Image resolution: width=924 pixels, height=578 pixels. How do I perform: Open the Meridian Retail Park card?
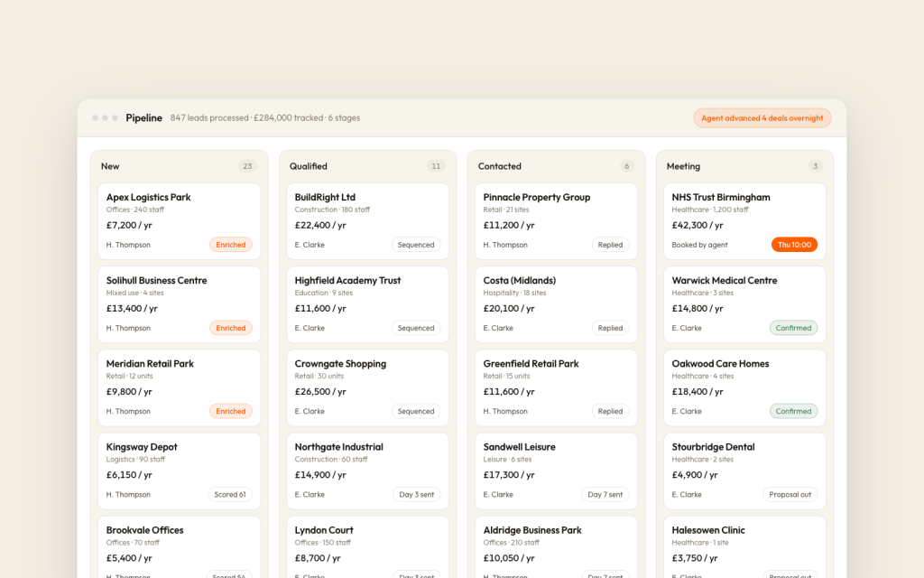pyautogui.click(x=180, y=387)
